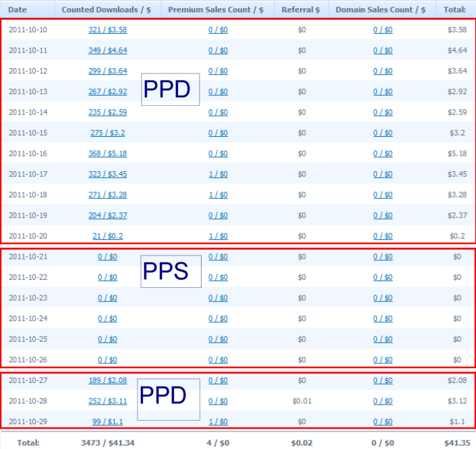Select the 2011-10-21 date cell
Viewport: 476px width, 449px height.
(x=28, y=257)
